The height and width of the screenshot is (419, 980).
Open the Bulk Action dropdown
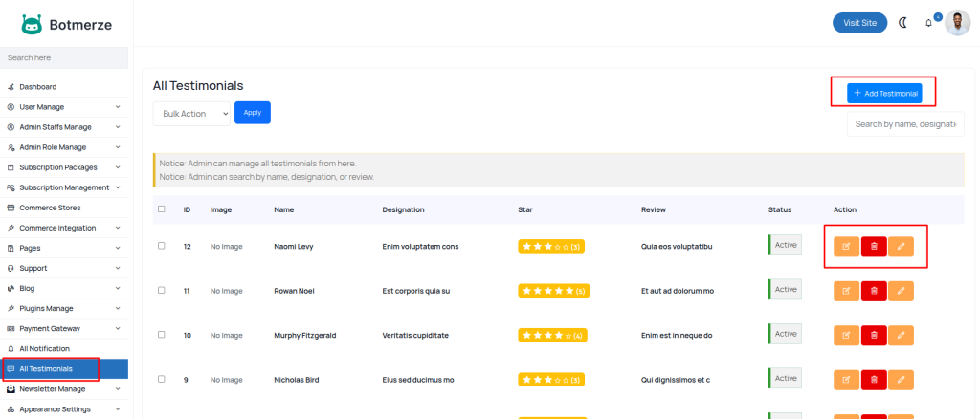pos(191,114)
